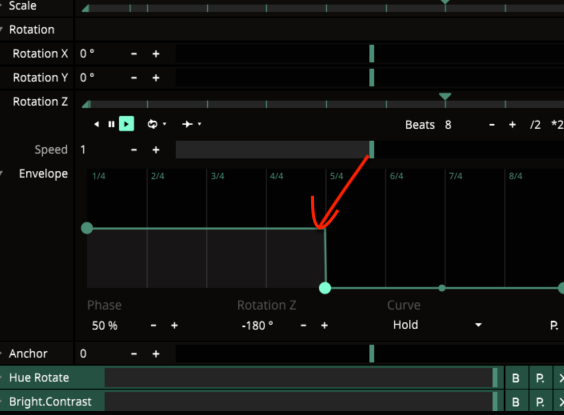Viewport: 564px width, 415px height.
Task: Pause the Rotation Z animation
Action: 111,124
